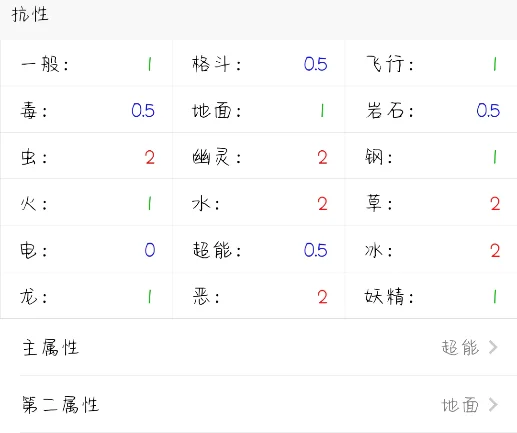Select the 飞行 resistance cell
This screenshot has width=517, height=433.
[x=431, y=63]
